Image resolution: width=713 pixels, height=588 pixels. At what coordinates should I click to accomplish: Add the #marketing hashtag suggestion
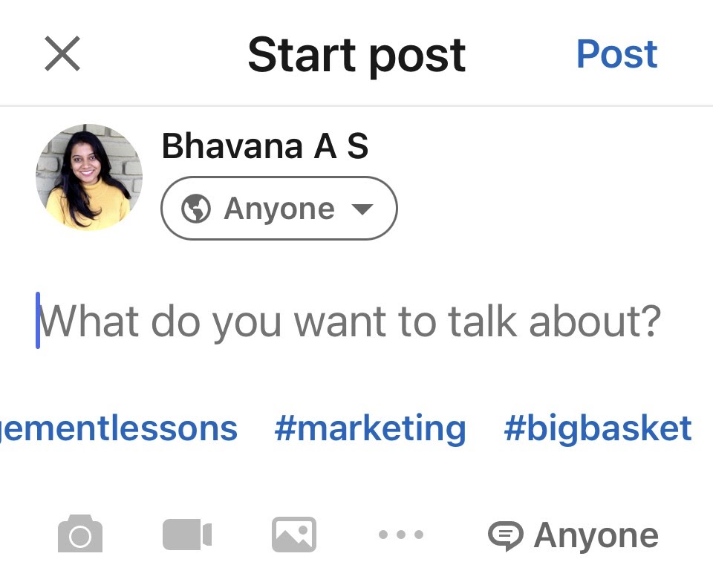coord(370,428)
